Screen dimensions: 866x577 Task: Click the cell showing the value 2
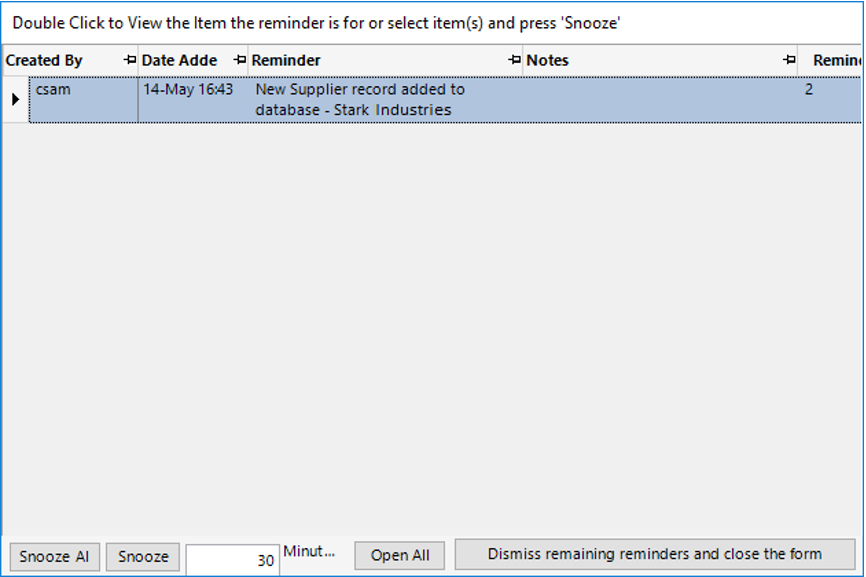coord(828,100)
